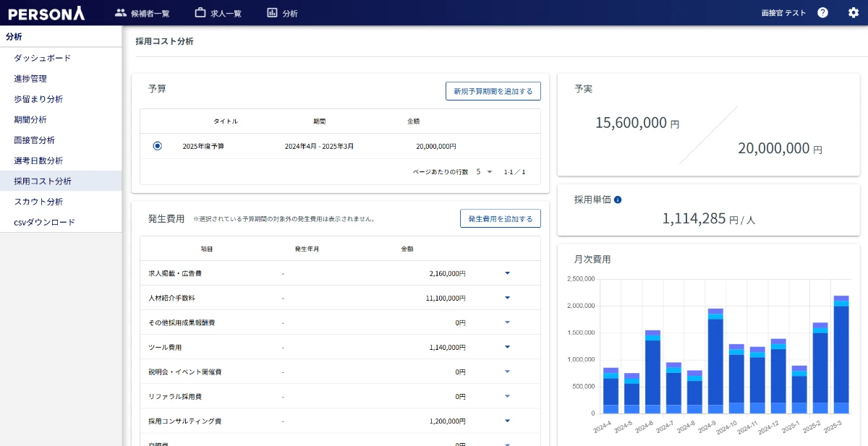
Task: Open csvダウンロード in the sidebar
Action: pos(44,222)
